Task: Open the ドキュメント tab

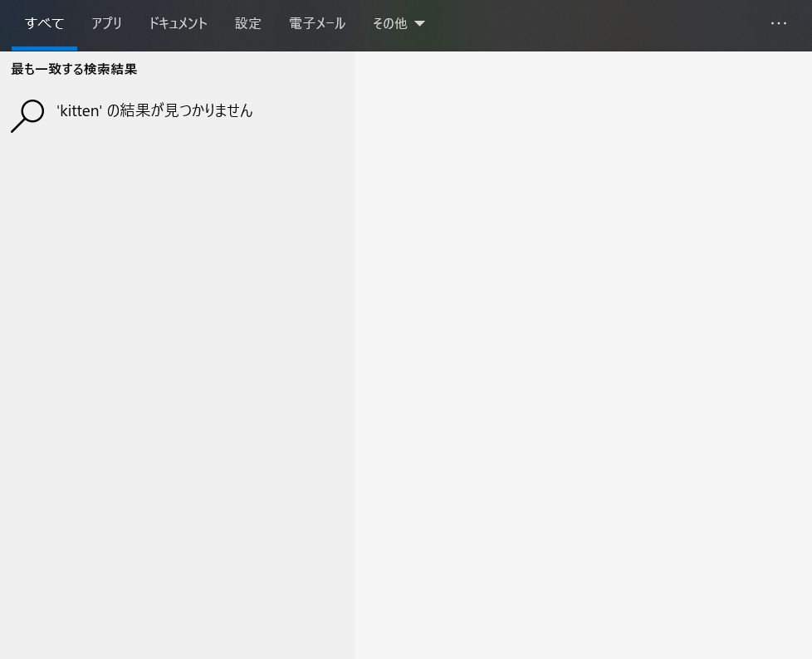Action: (179, 24)
